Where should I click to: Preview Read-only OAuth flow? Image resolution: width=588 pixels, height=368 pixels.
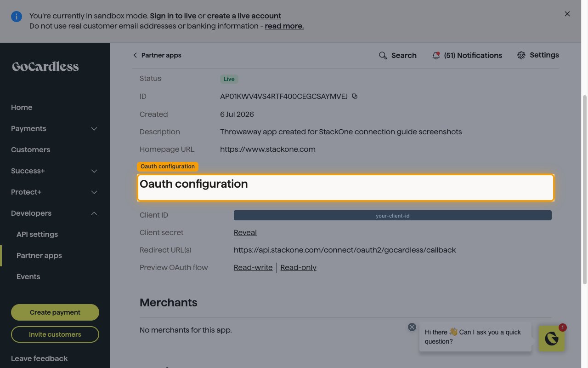tap(299, 267)
